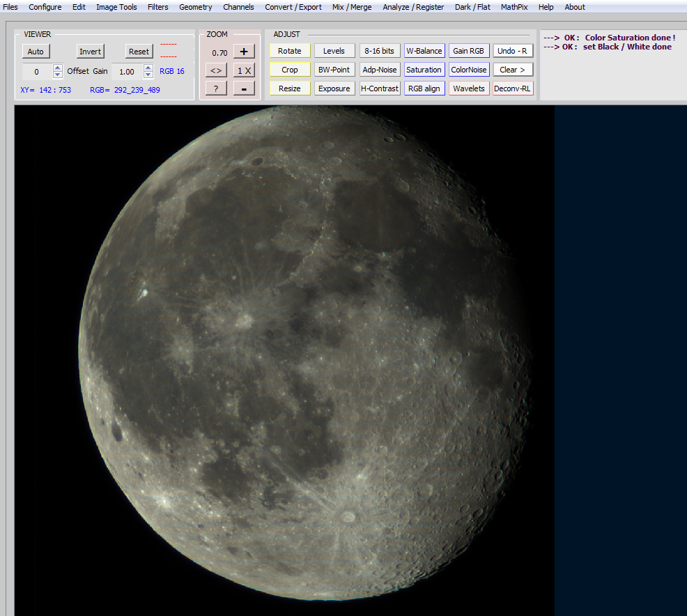687x616 pixels.
Task: Decrease the Gain value with down arrow
Action: 148,75
